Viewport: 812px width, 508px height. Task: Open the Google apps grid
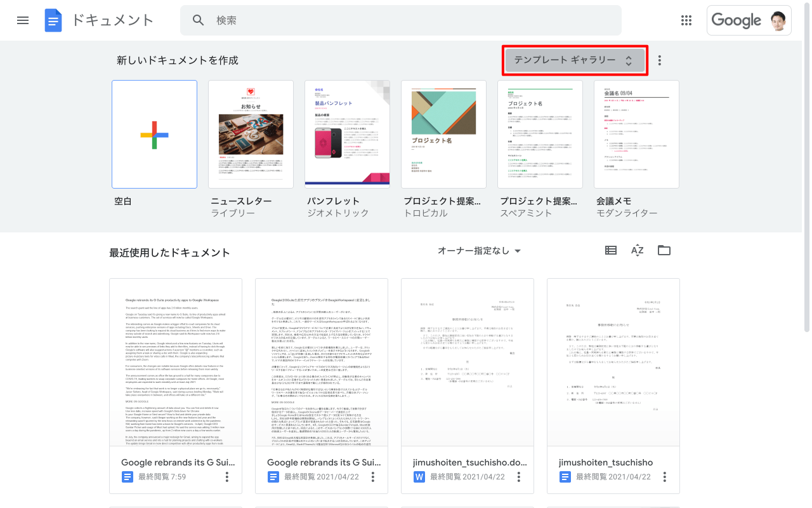click(686, 20)
